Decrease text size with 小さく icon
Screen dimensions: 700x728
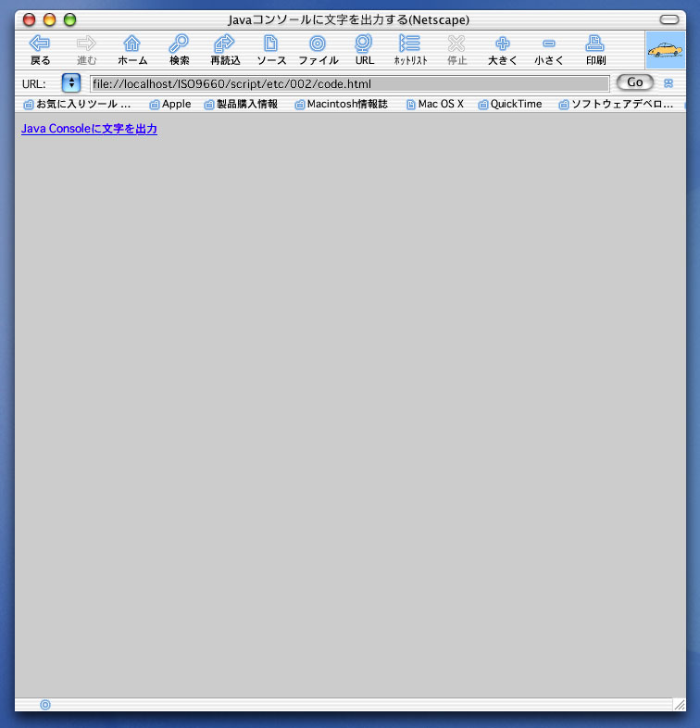(x=549, y=50)
